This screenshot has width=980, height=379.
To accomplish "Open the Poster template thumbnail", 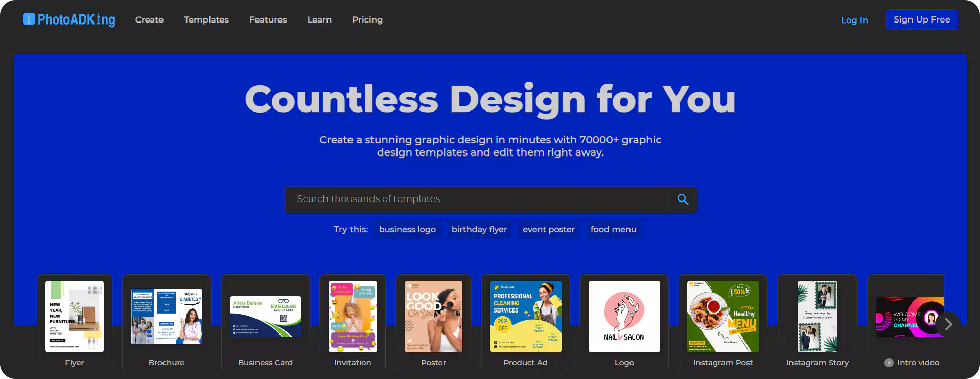I will tap(433, 317).
